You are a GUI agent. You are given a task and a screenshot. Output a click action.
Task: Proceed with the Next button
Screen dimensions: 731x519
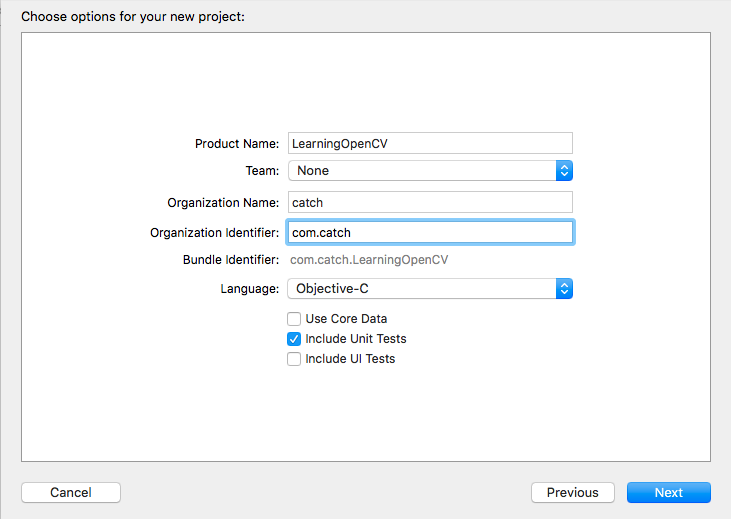[x=669, y=492]
